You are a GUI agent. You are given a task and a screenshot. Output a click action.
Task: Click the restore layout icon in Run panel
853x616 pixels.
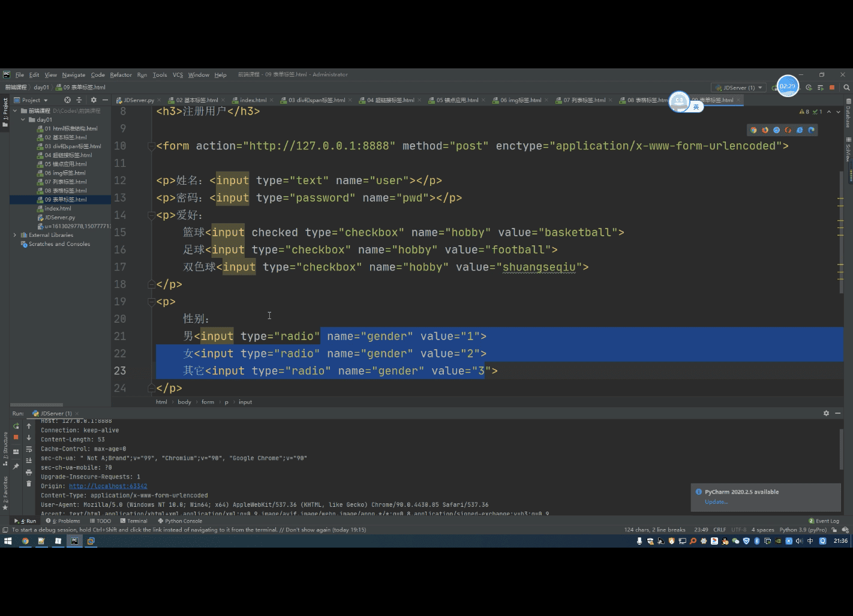tap(16, 452)
